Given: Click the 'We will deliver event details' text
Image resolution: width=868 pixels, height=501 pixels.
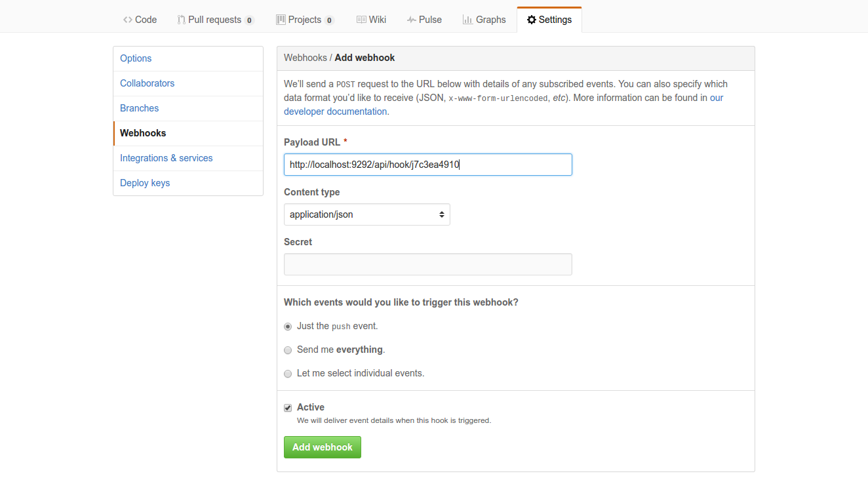Looking at the screenshot, I should point(394,420).
